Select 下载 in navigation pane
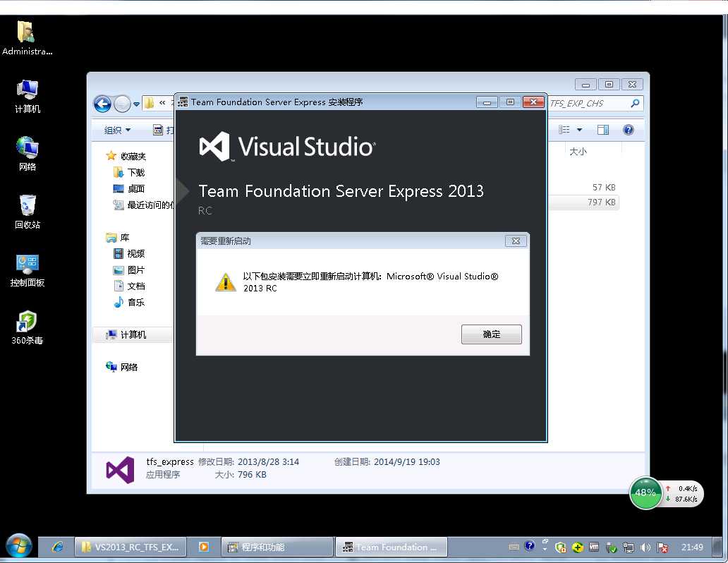Screen dimensions: 728x563 pyautogui.click(x=130, y=172)
